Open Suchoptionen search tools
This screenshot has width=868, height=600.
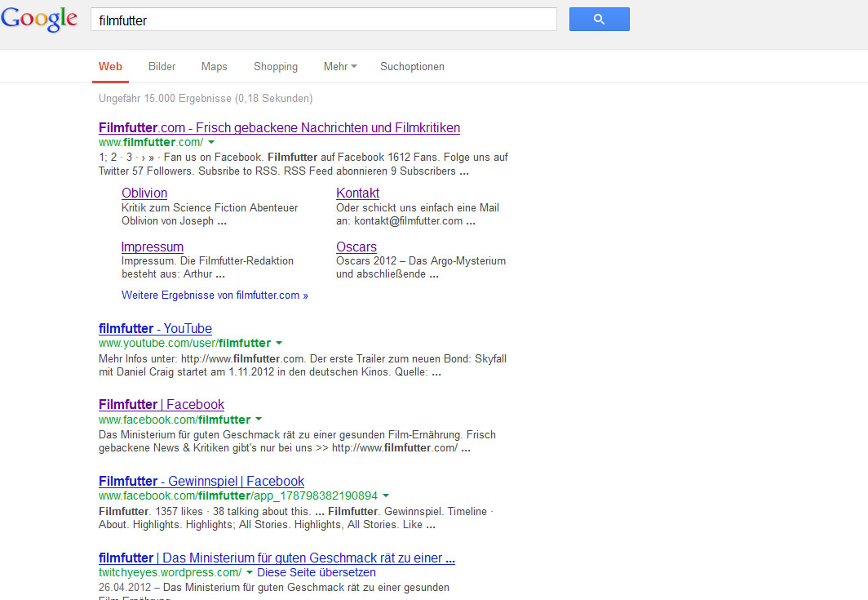tap(412, 67)
